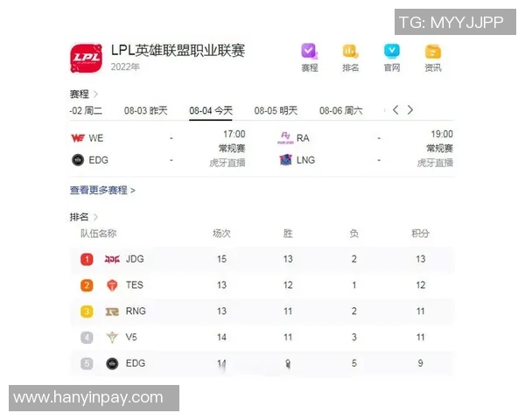Click the rank 2 badge
The image size is (525, 420).
[x=87, y=285]
